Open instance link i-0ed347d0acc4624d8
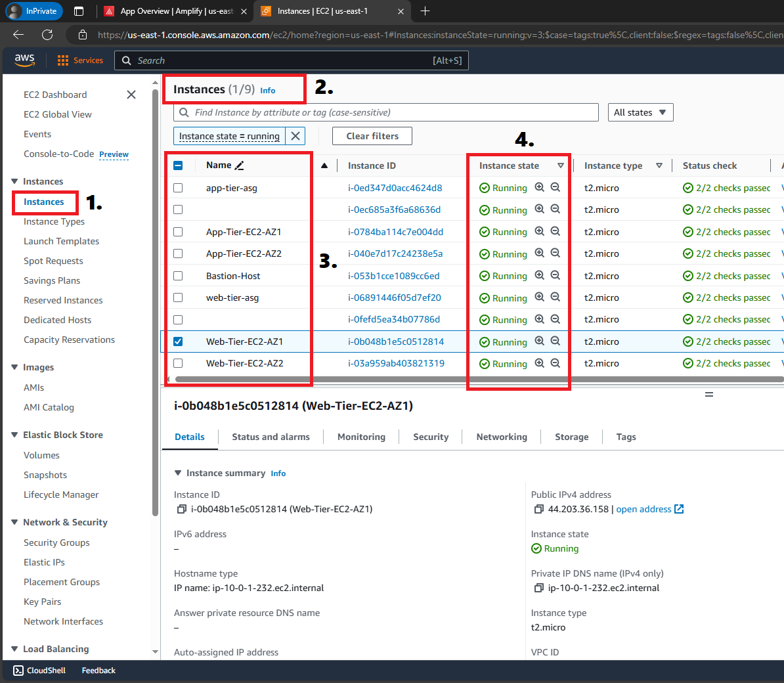Viewport: 784px width, 683px height. pos(395,188)
